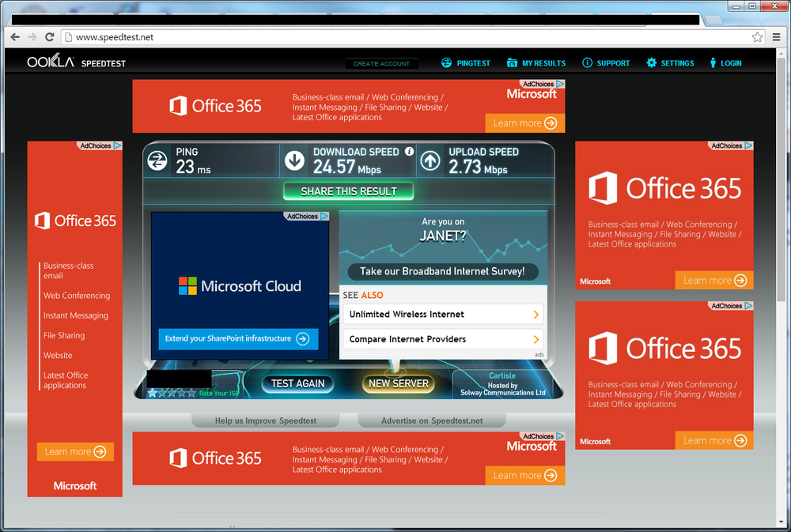Image resolution: width=791 pixels, height=532 pixels.
Task: Click the scrollbar down arrow
Action: tap(781, 523)
